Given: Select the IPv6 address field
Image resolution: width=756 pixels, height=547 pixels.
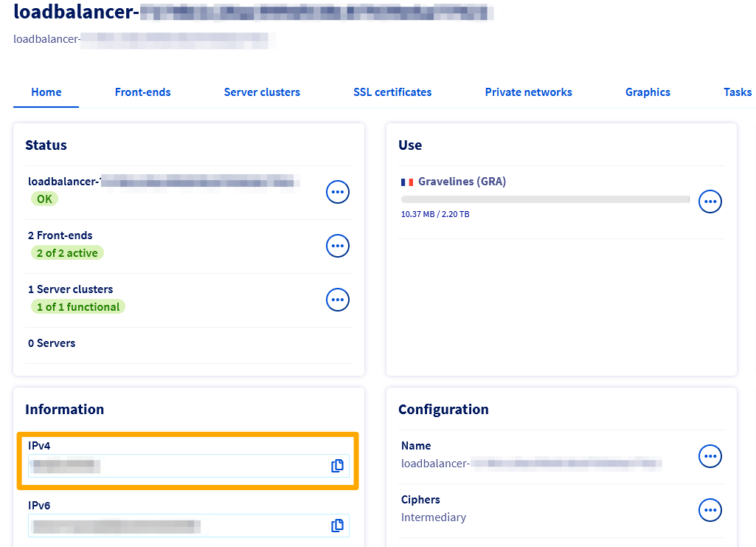Looking at the screenshot, I should point(177,525).
